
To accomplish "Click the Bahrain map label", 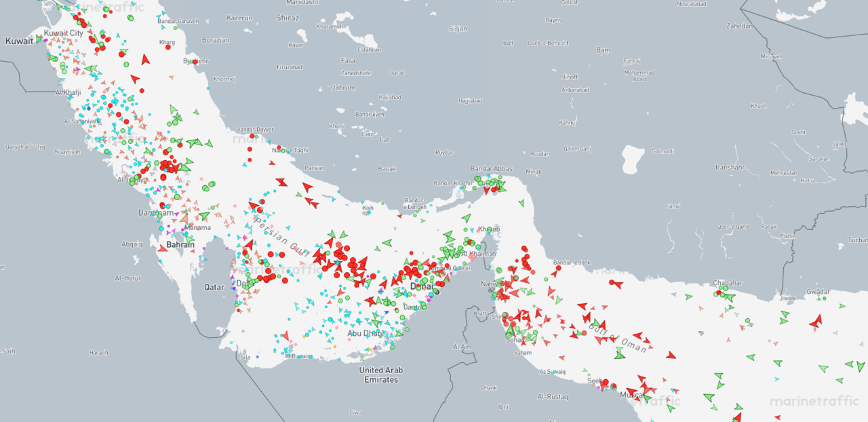I will [x=180, y=244].
